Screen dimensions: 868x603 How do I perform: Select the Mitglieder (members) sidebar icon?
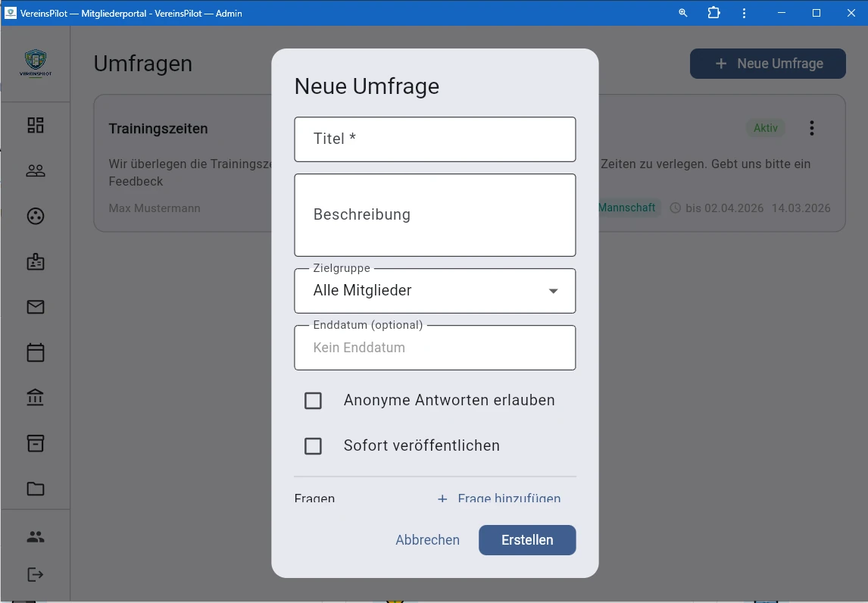35,170
